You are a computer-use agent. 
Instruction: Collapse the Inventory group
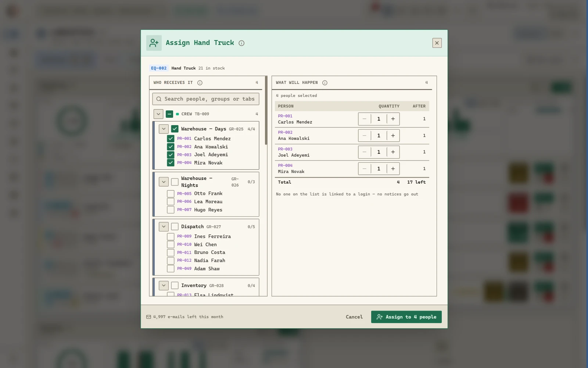(164, 286)
